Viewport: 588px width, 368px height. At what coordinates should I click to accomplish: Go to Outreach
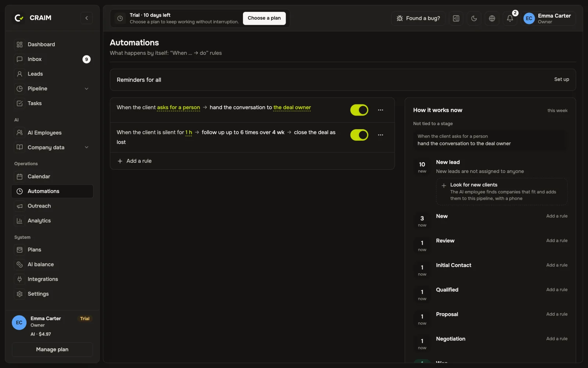[52, 206]
